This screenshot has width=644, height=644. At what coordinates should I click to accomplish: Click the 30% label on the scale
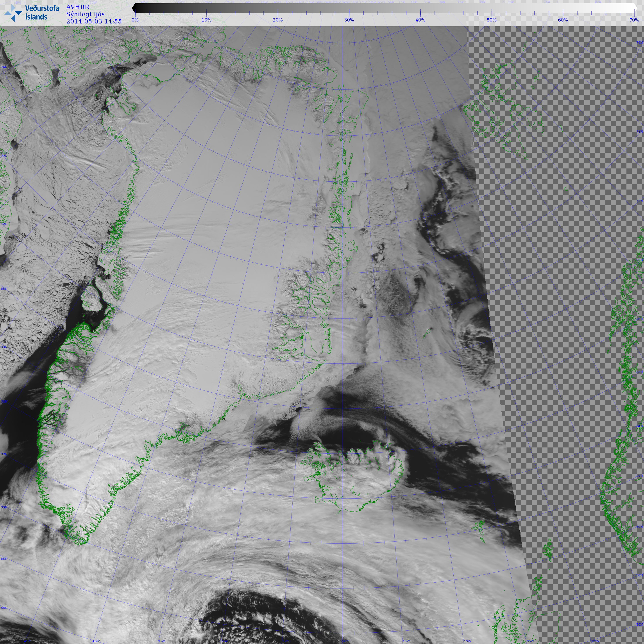click(x=349, y=20)
